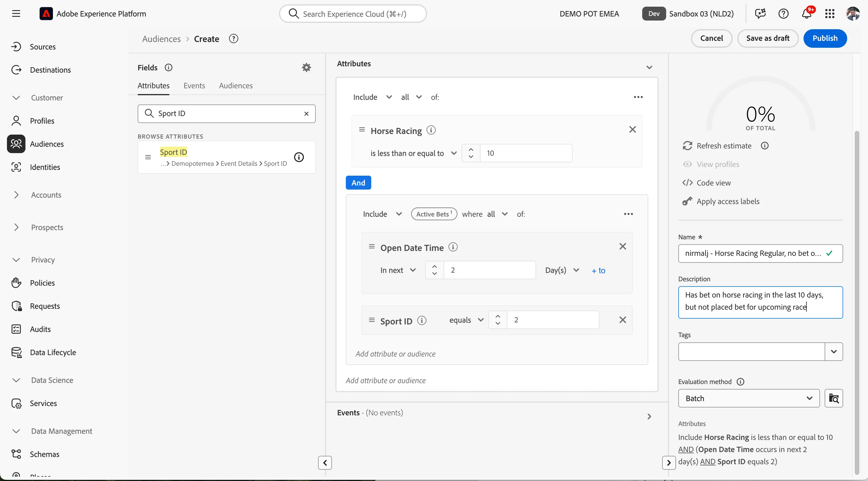This screenshot has height=481, width=868.
Task: Open the 'is less than or equal to' dropdown
Action: [413, 153]
